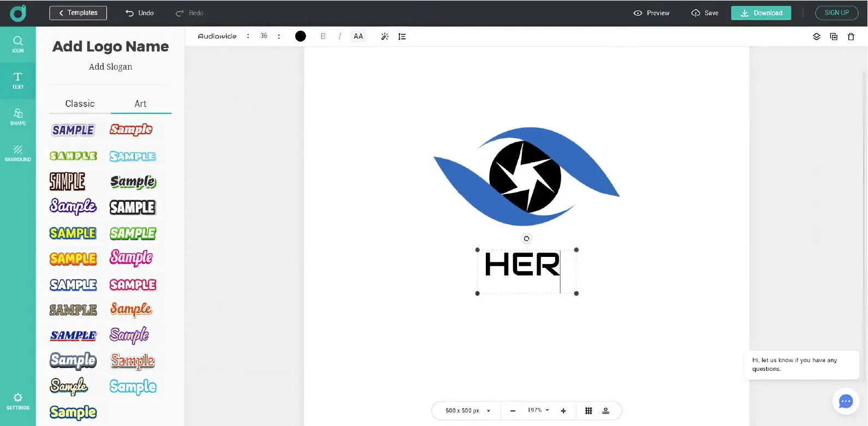Click the DesignEvo logo icon

(18, 13)
